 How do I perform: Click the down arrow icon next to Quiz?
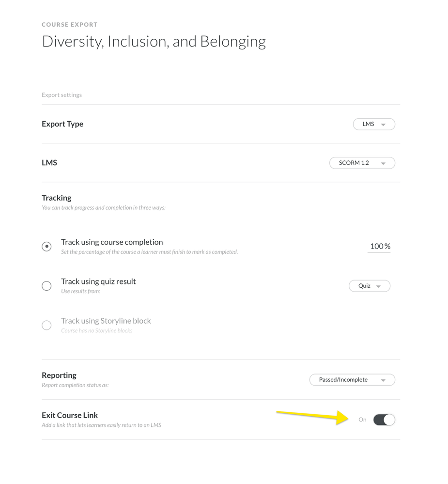(379, 286)
